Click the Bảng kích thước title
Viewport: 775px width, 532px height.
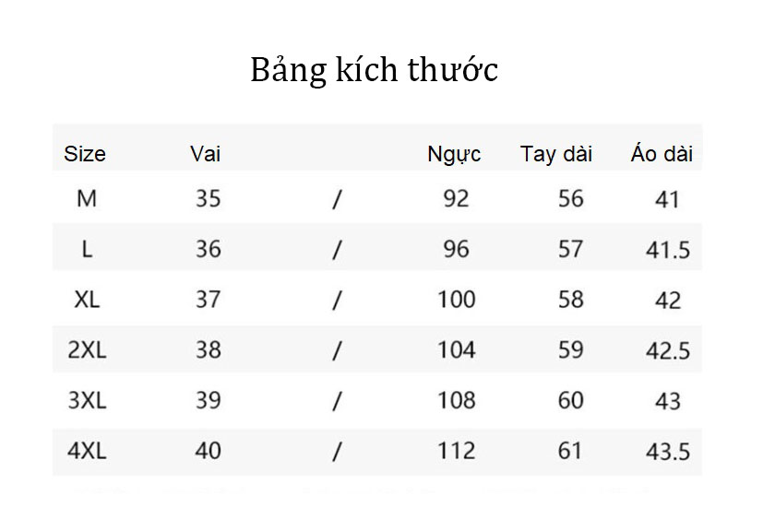tap(375, 70)
